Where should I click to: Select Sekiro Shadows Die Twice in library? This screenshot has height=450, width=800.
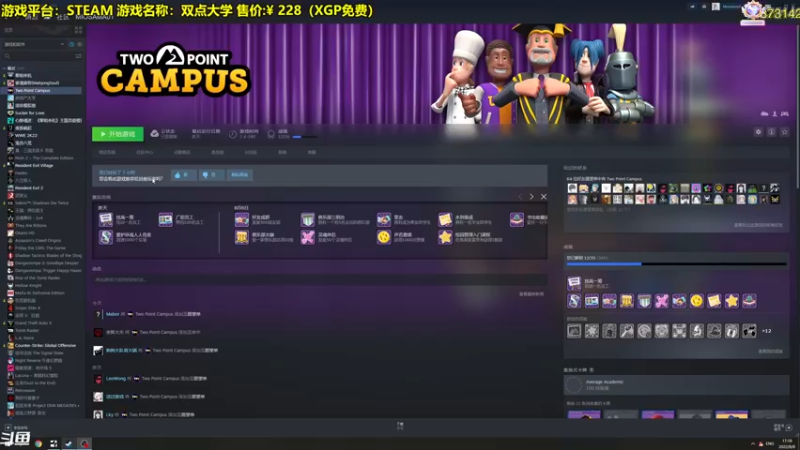coord(42,203)
